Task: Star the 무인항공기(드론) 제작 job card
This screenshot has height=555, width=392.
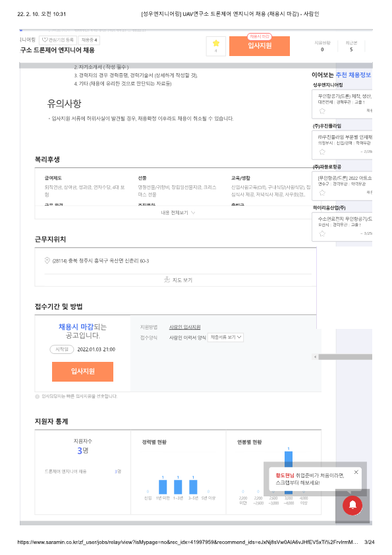Action: (x=322, y=111)
